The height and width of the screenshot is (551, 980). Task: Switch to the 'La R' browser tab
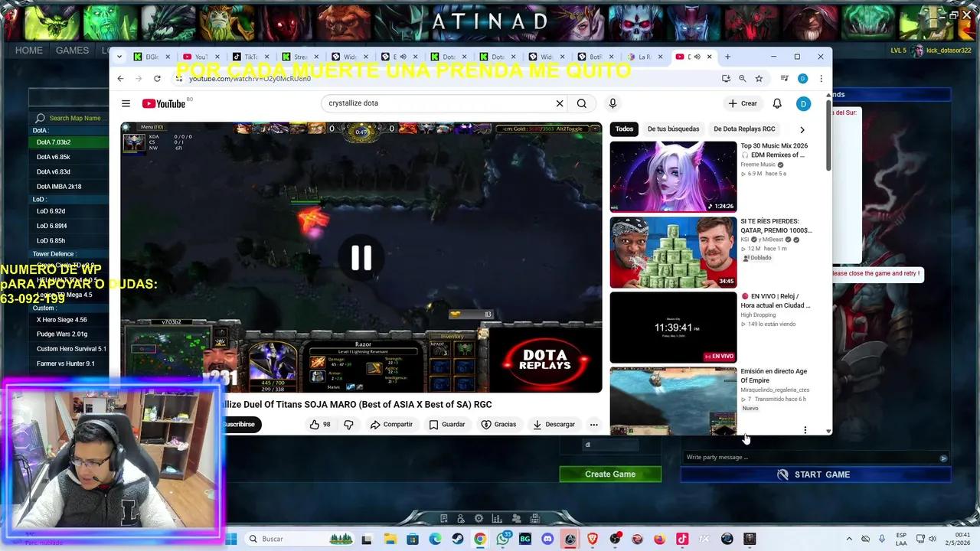coord(643,57)
